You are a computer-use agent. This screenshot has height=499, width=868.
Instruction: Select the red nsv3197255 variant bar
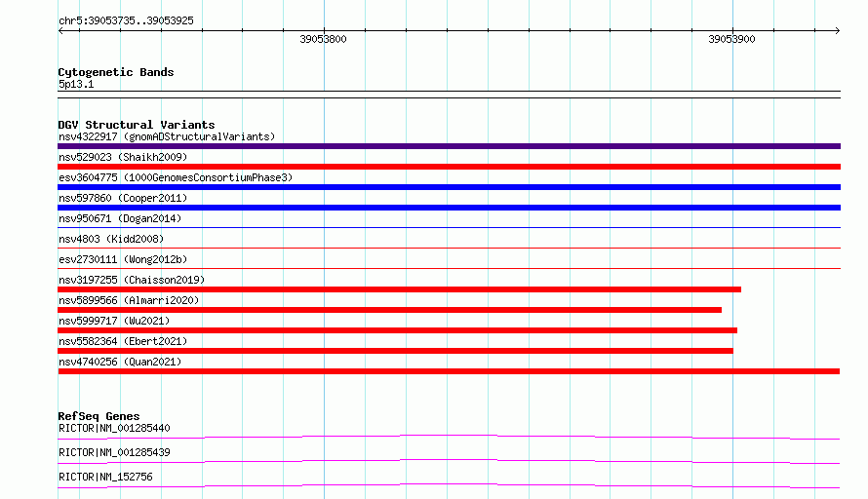[x=399, y=289]
